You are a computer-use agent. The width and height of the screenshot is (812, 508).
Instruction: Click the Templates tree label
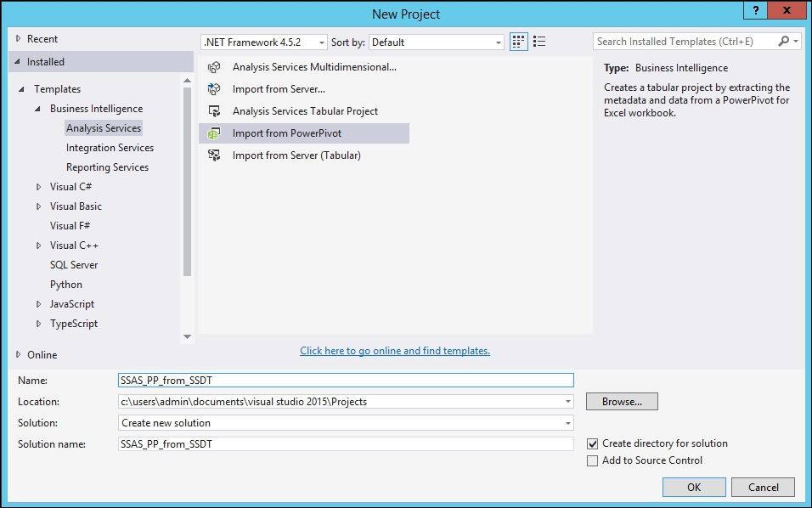pos(57,89)
